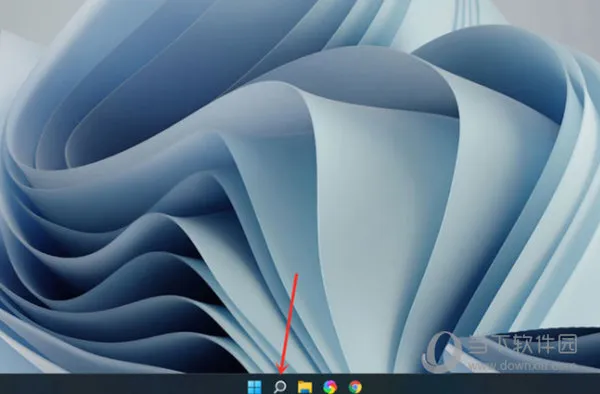Open the Windows Start menu

click(254, 387)
